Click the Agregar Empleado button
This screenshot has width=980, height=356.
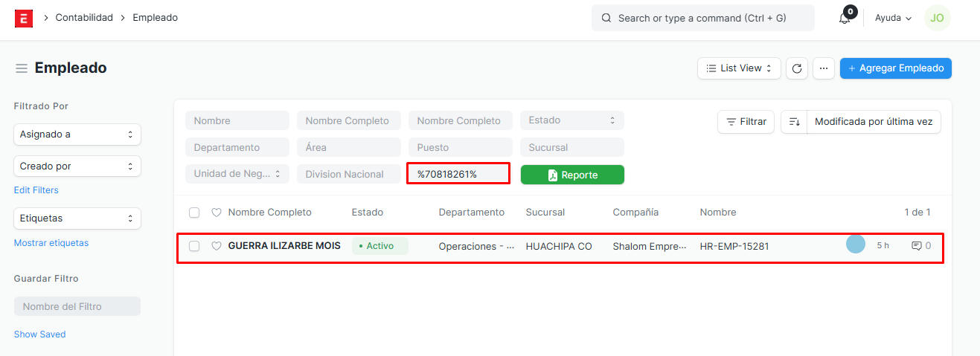click(x=895, y=68)
